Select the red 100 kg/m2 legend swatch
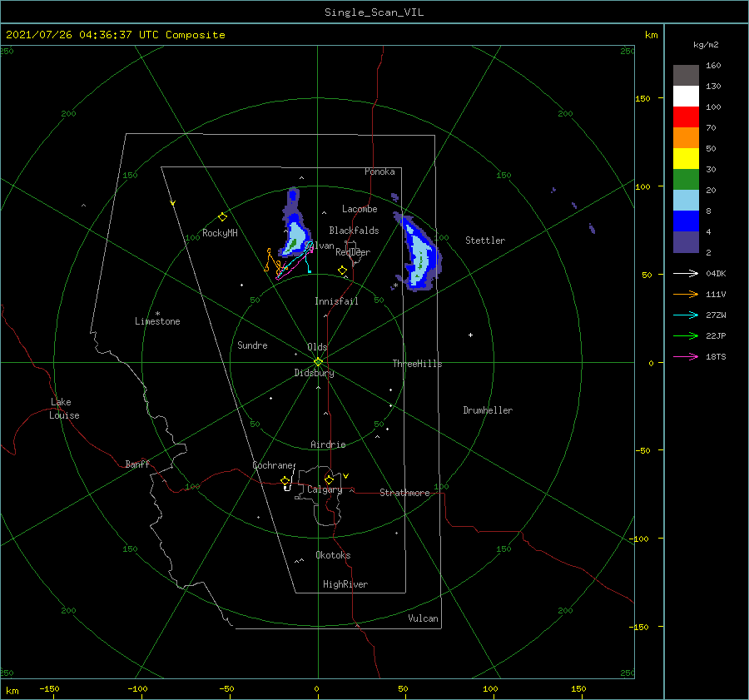 [686, 117]
